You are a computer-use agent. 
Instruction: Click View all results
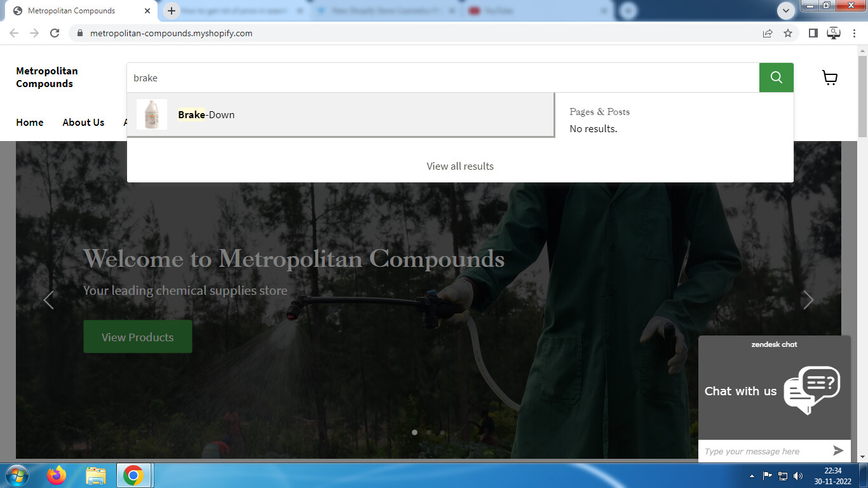point(460,166)
